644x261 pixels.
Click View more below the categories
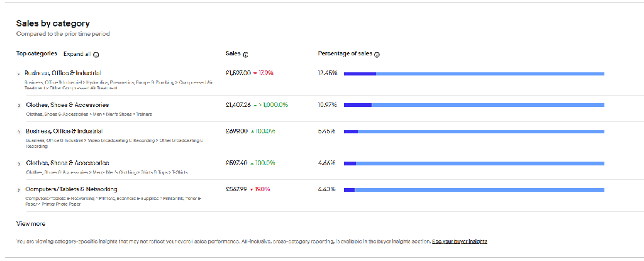click(30, 224)
